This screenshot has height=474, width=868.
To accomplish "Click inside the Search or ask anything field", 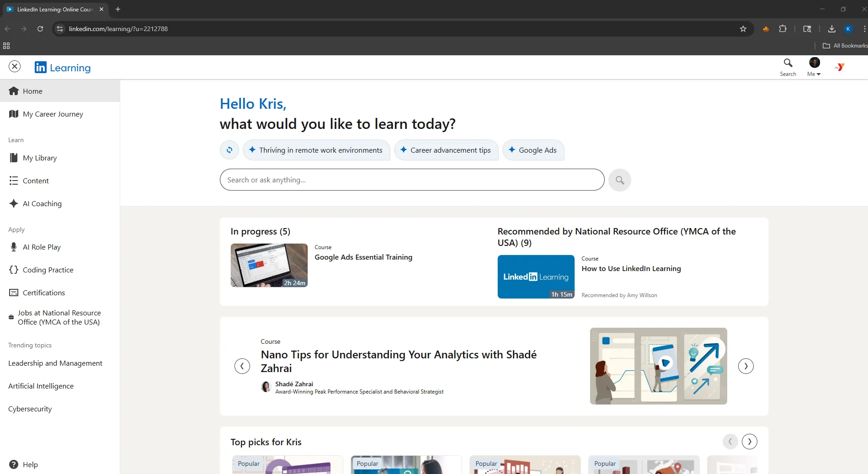I will 411,180.
